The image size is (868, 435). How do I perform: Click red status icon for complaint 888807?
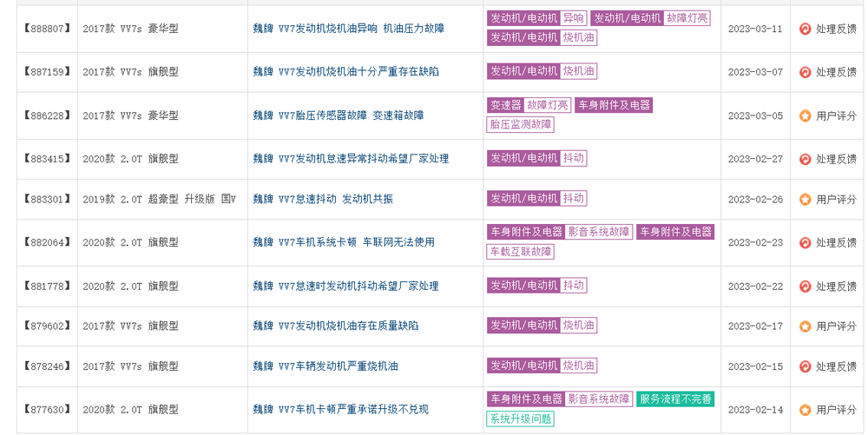pyautogui.click(x=805, y=29)
